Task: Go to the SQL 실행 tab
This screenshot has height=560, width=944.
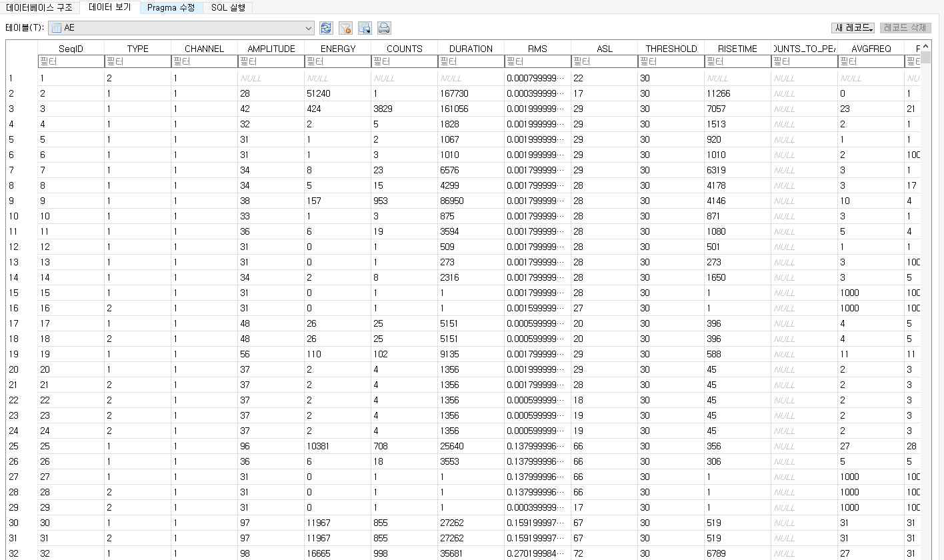Action: click(x=228, y=7)
